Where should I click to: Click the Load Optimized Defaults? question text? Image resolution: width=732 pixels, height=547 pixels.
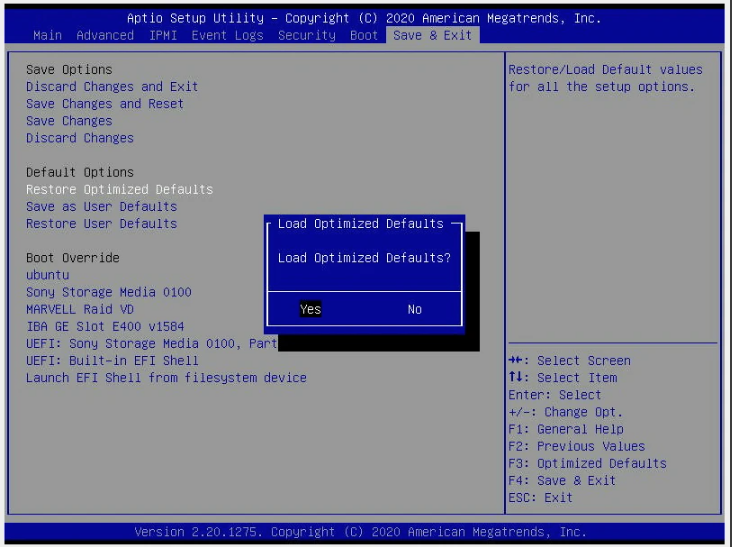click(364, 258)
